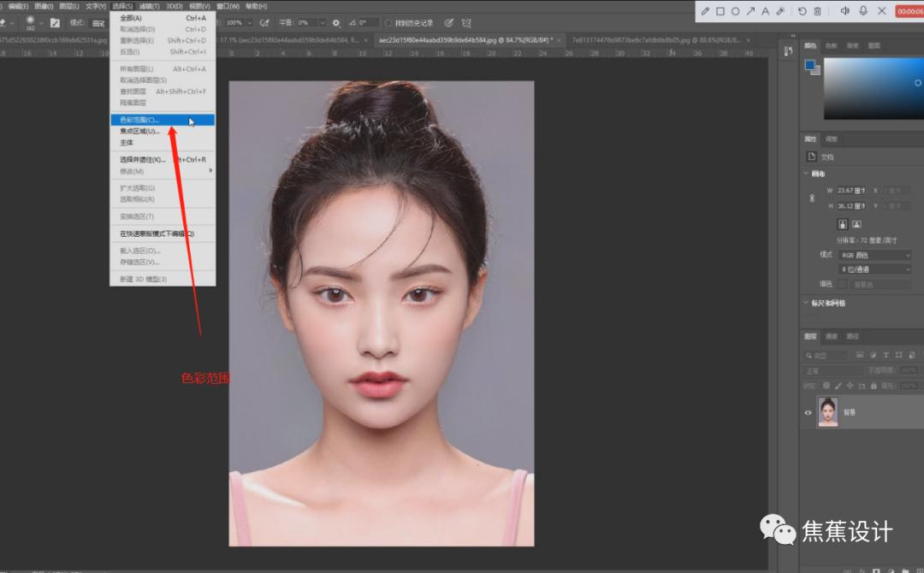The height and width of the screenshot is (573, 924).
Task: Click the arrow annotation icon in recording toolbar
Action: click(x=751, y=9)
